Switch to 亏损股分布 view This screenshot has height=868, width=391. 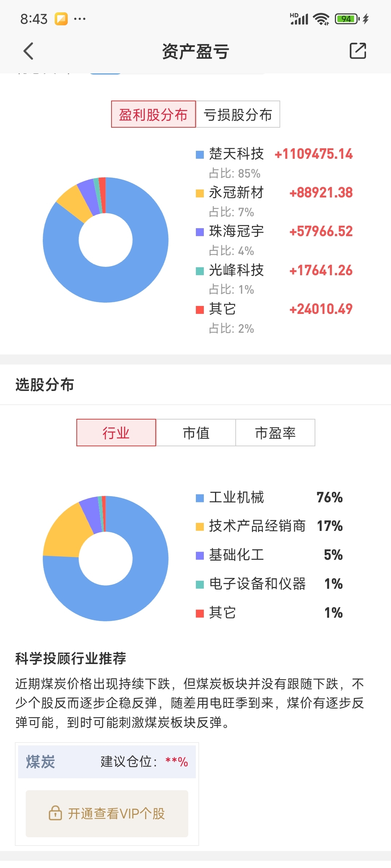click(x=238, y=114)
